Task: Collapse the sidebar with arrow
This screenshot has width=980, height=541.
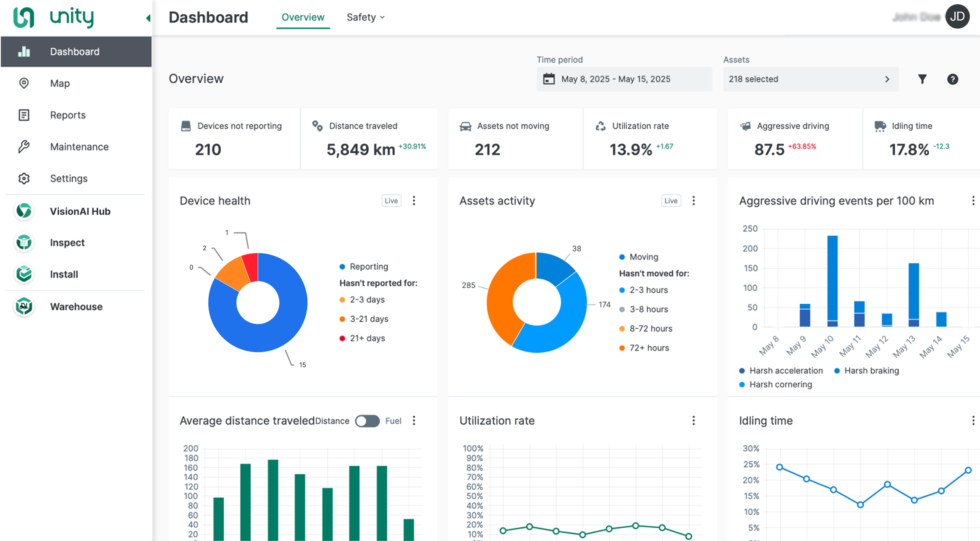Action: point(148,18)
